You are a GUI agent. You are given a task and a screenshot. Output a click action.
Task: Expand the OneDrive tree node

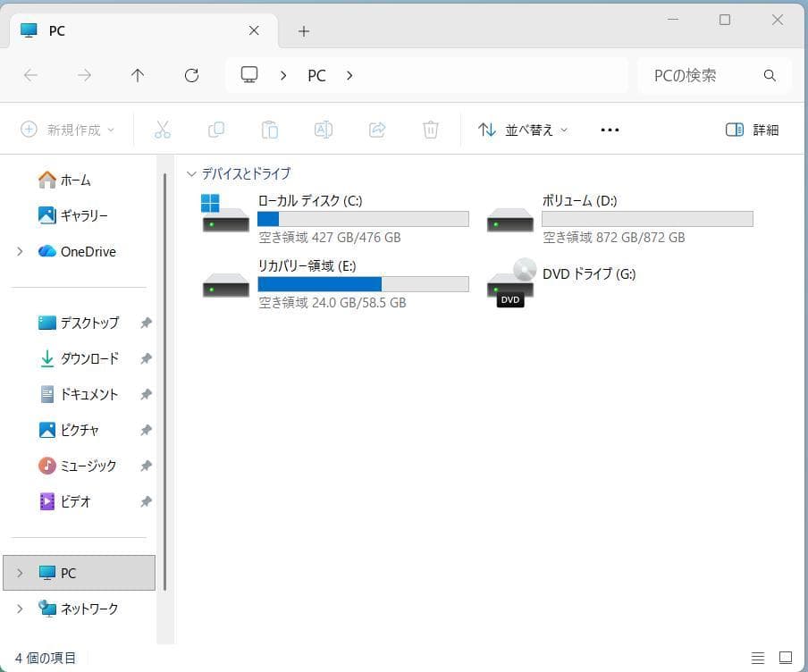(x=20, y=251)
